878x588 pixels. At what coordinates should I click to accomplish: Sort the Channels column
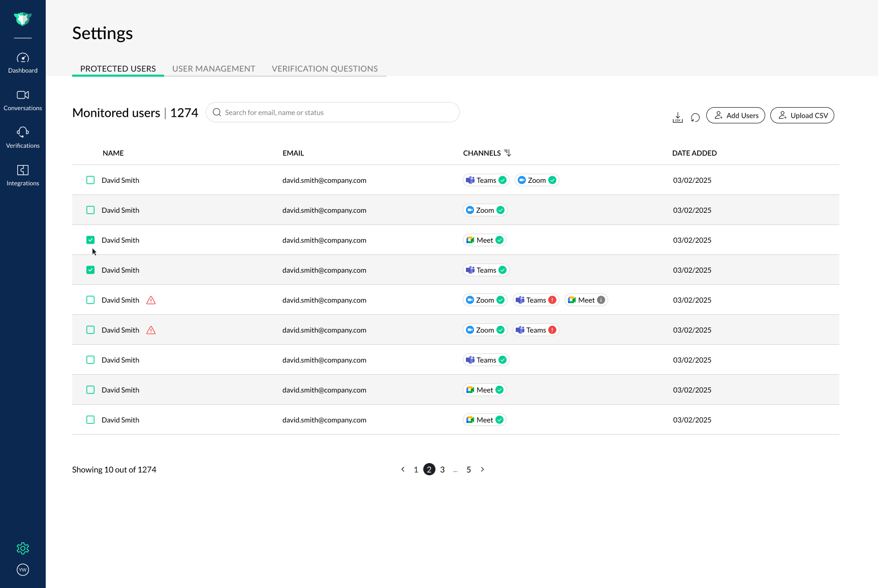click(509, 152)
